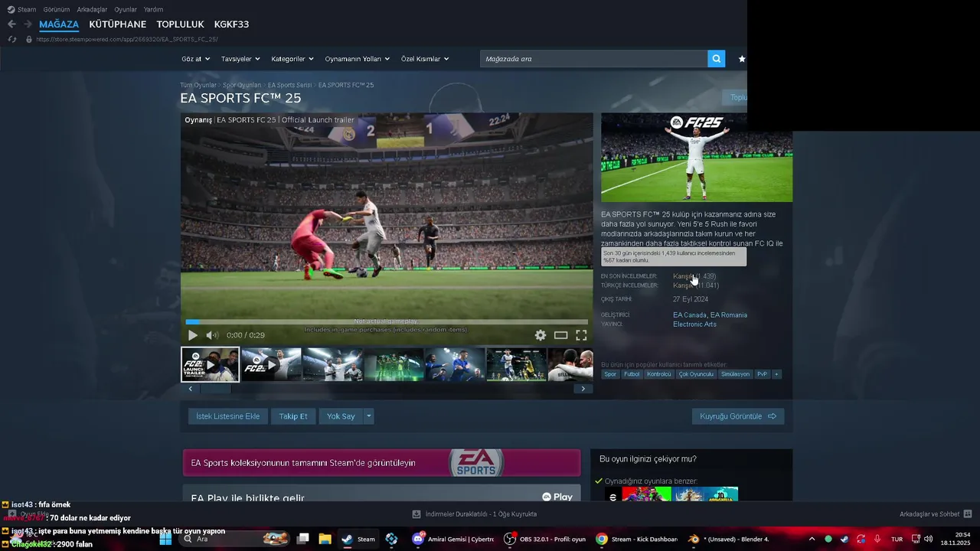Seek along the trailer progress bar
This screenshot has height=551, width=980.
coord(387,322)
